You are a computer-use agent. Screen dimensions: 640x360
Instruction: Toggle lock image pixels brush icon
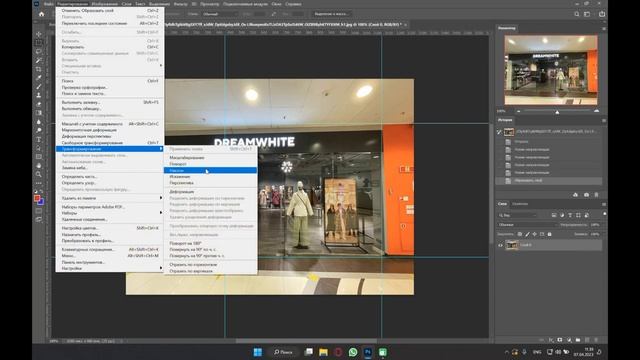(527, 234)
